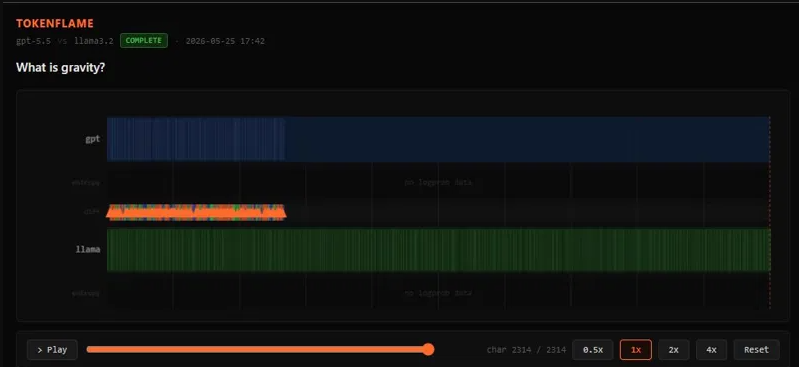The image size is (799, 367).
Task: Click the green COMPLETE status badge
Action: (144, 41)
